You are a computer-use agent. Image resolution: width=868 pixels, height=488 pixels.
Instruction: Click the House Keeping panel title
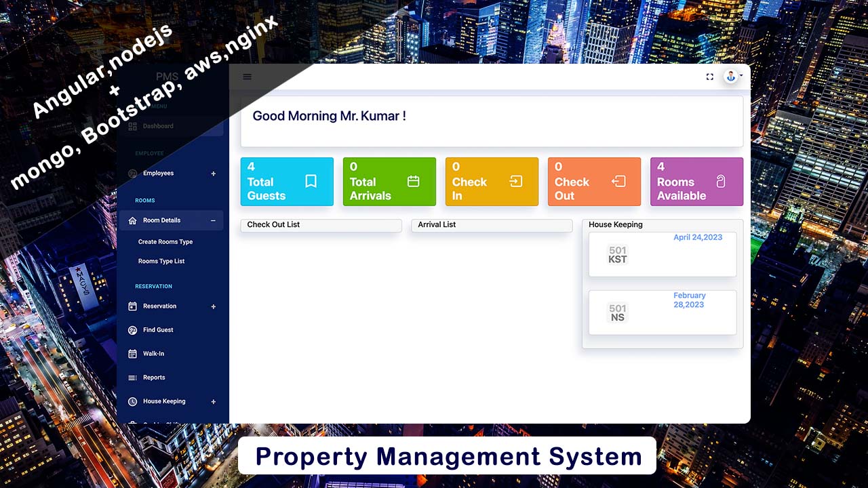[616, 224]
